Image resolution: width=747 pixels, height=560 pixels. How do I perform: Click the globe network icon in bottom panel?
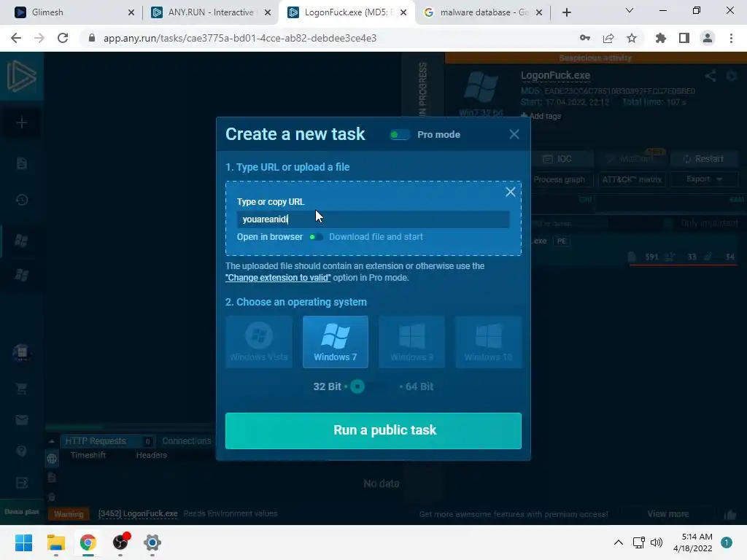click(52, 459)
